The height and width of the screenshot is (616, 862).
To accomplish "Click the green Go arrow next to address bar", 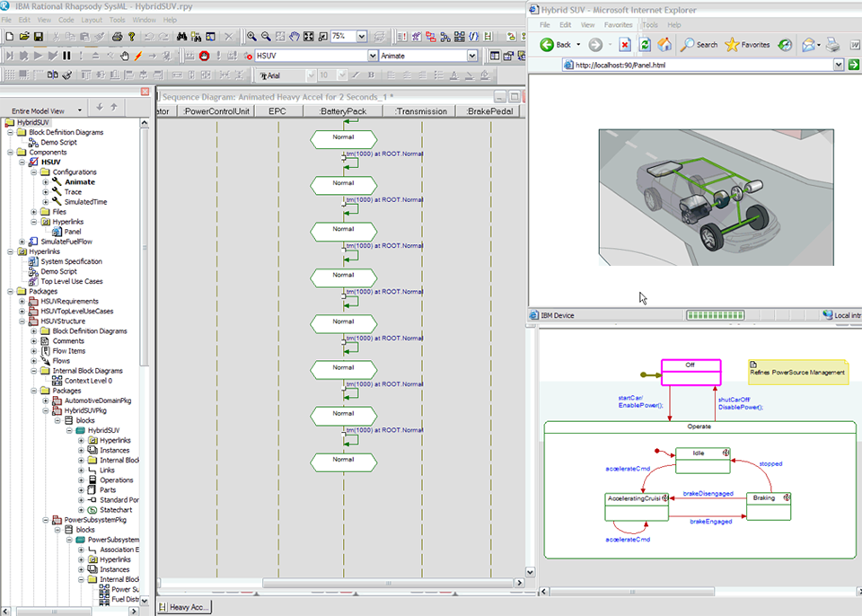I will [x=853, y=65].
